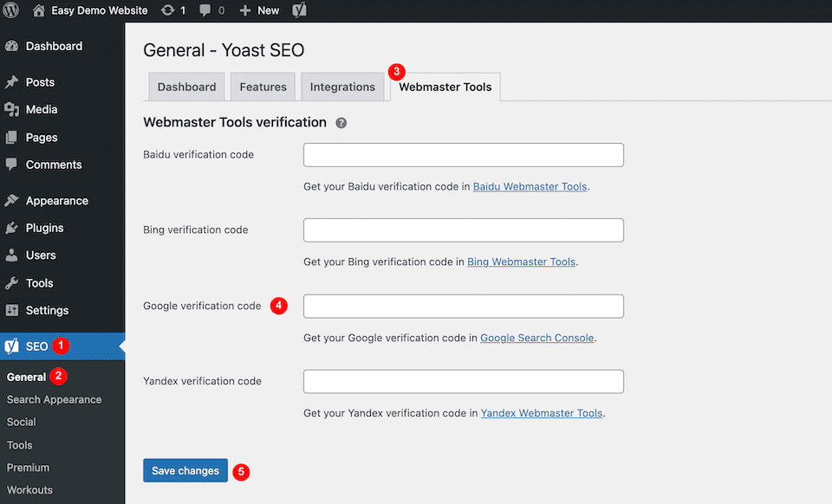Select the Media camera icon in the sidebar
832x504 pixels.
12,109
